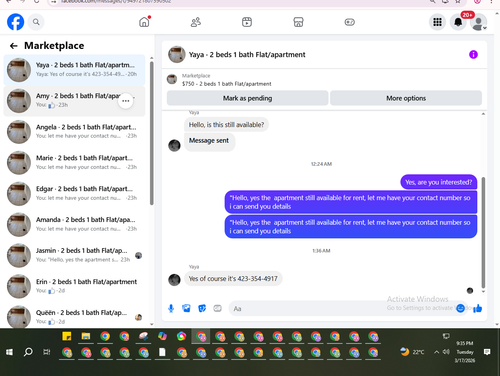
Task: Open the Gaming icon in top navigation
Action: [x=349, y=22]
